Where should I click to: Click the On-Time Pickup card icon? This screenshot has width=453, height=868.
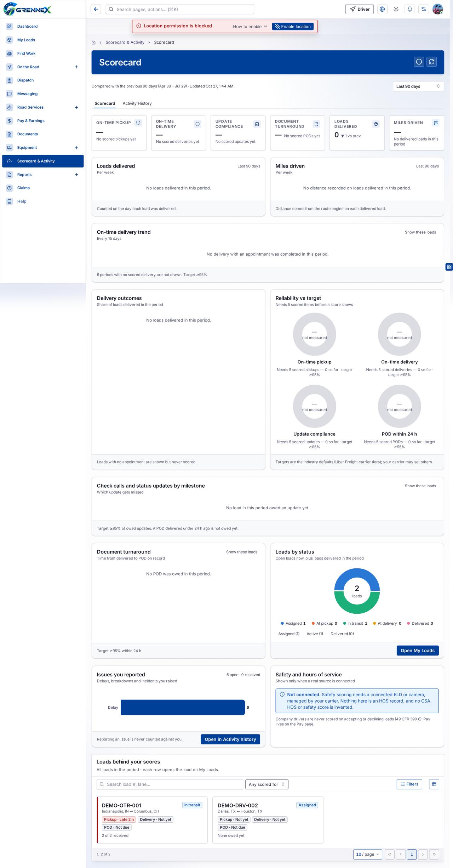coord(138,123)
